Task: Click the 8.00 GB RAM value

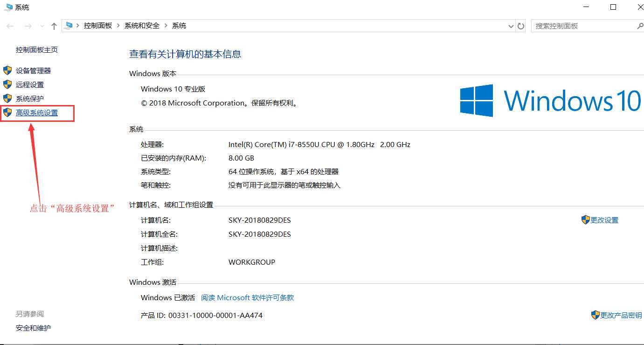Action: click(x=241, y=158)
